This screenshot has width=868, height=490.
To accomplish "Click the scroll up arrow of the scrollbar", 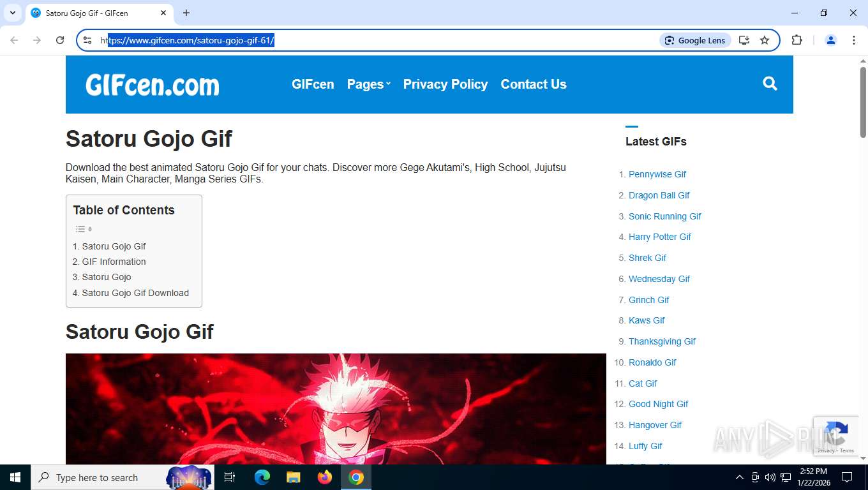I will [x=863, y=61].
